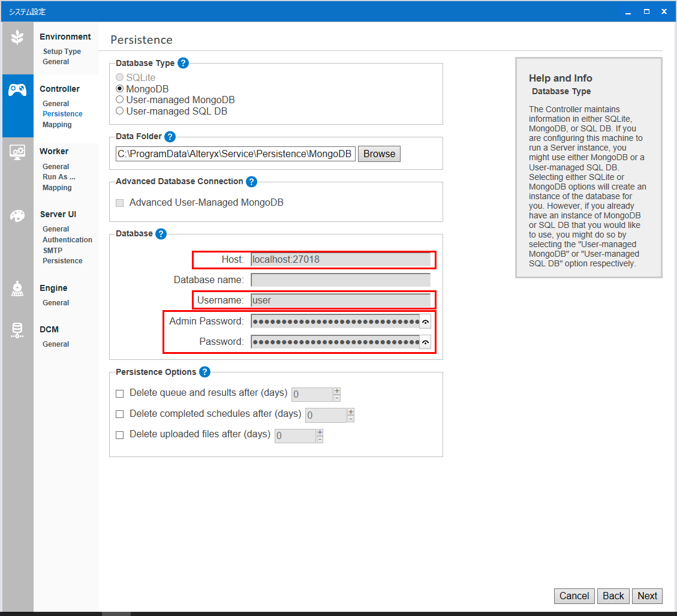Screen dimensions: 677x616
Task: Click the Browse button for data folder
Action: pos(379,154)
